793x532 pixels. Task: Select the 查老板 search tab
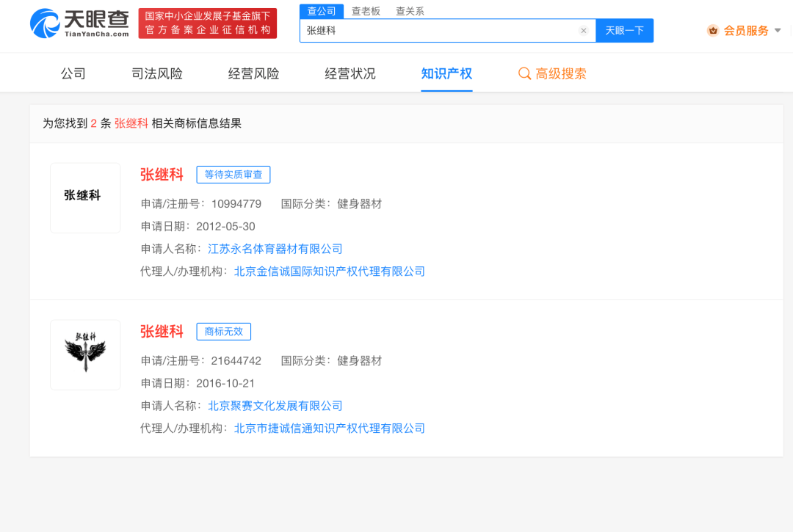366,11
